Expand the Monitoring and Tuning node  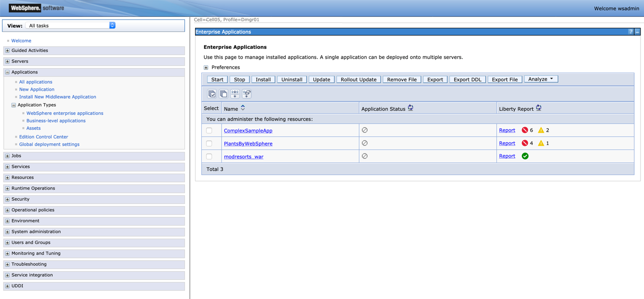7,254
